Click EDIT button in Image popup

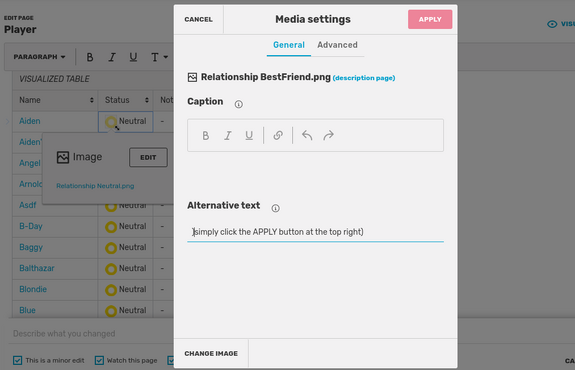click(148, 157)
